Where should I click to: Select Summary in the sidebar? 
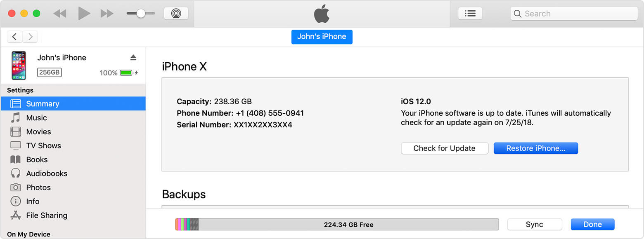click(43, 104)
